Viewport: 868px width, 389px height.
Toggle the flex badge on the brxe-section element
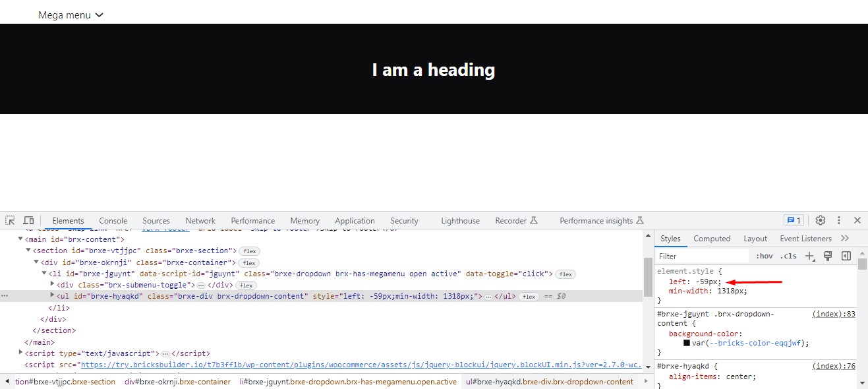pos(248,251)
